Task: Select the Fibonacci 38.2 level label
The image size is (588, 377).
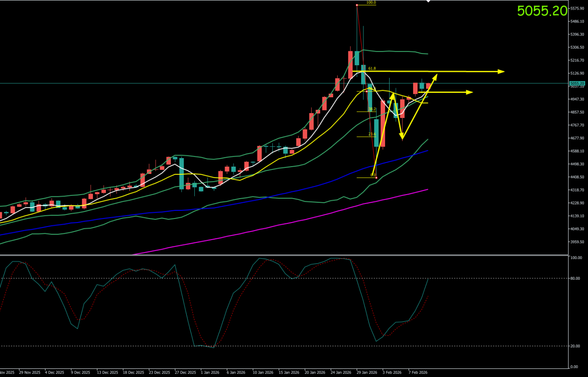Action: tap(372, 109)
